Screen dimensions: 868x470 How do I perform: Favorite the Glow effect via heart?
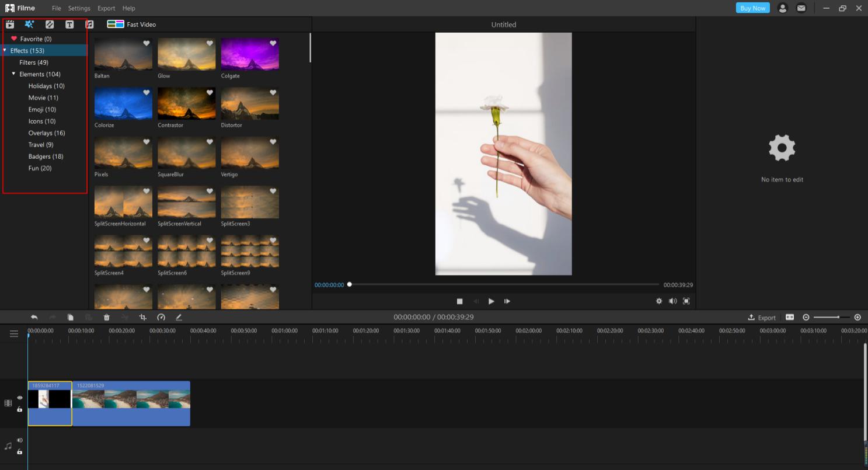point(210,43)
